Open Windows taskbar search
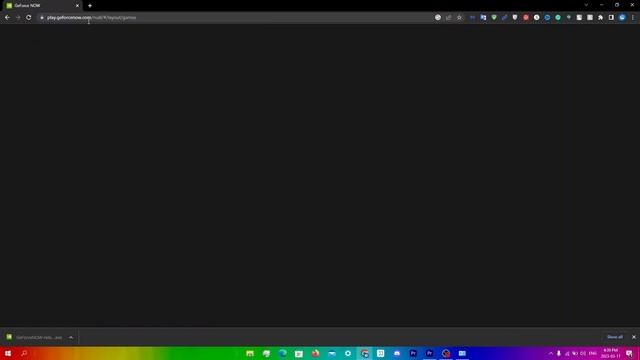This screenshot has width=640, height=360. click(x=24, y=353)
